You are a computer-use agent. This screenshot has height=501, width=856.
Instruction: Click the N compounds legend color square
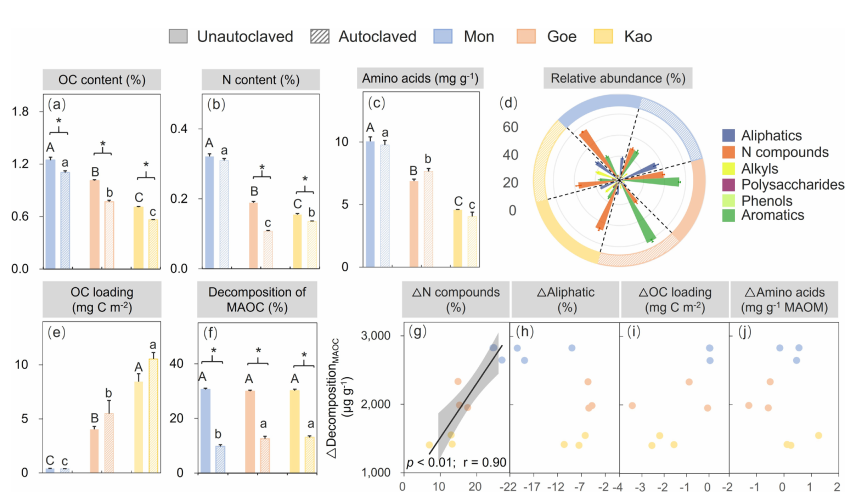tap(729, 151)
